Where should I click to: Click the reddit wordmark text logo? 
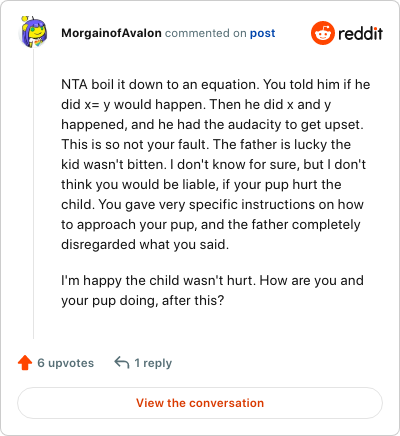click(x=360, y=33)
